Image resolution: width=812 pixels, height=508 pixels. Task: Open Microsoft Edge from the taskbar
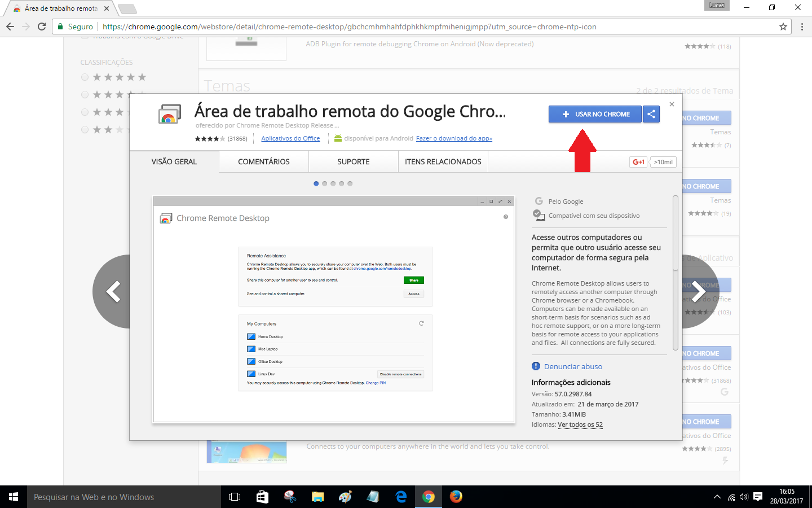click(x=401, y=497)
